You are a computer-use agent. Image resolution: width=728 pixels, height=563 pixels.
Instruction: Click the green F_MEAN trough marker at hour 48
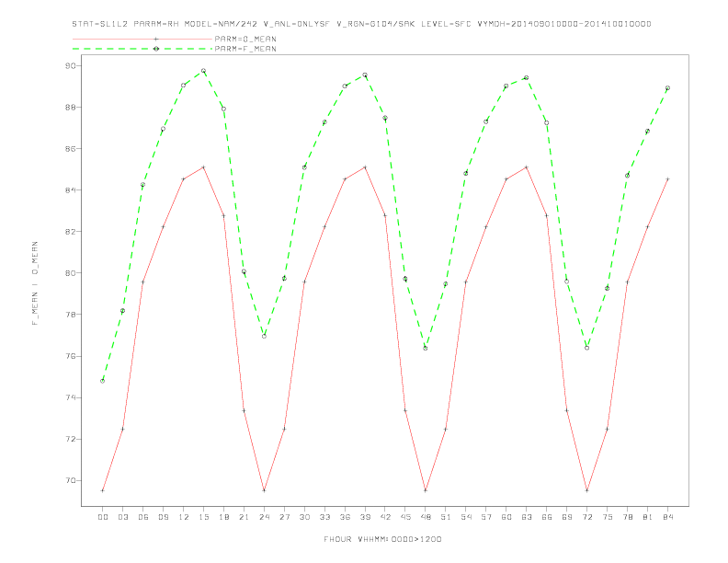tap(426, 348)
